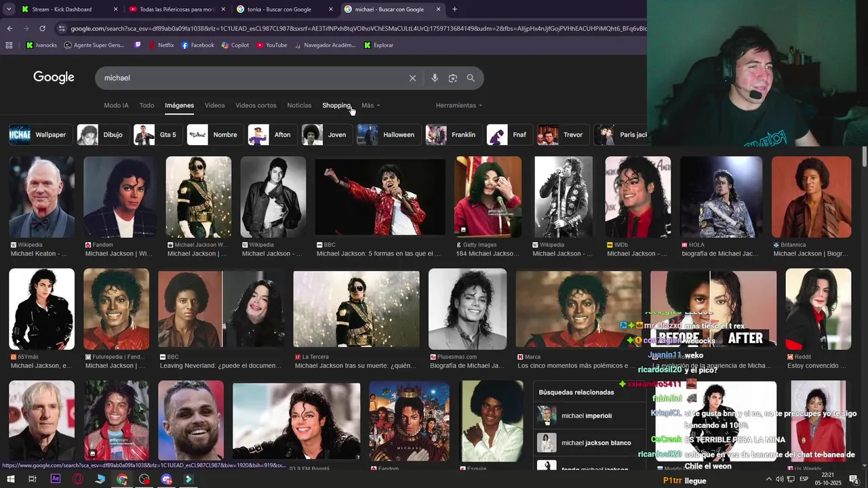
Task: Select Noticias search tab
Action: [x=299, y=106]
